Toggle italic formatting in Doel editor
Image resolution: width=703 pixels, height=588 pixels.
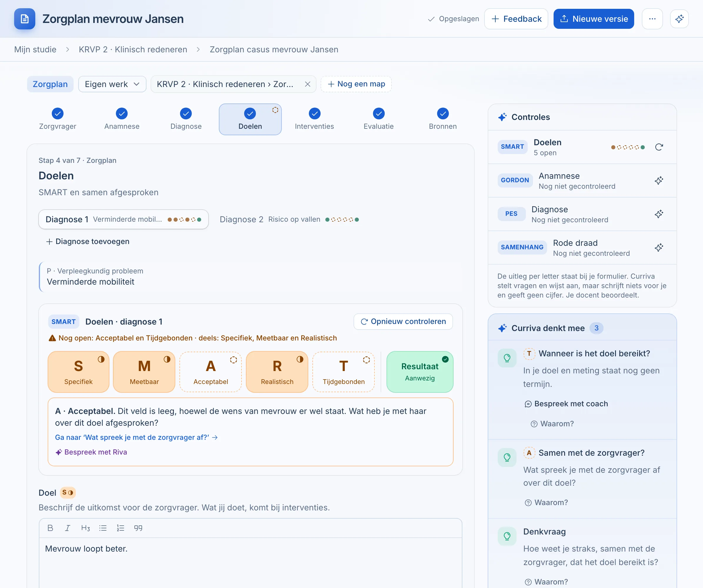coord(67,528)
